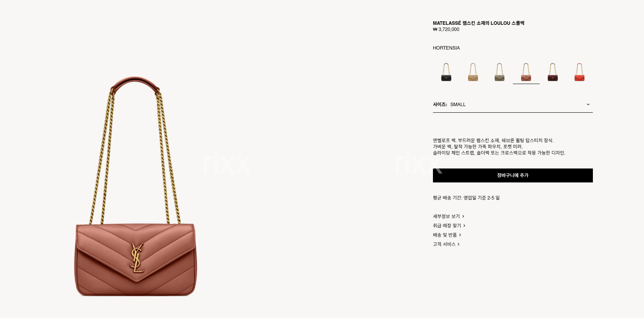Add bag to cart with 장바구니에 추가
The image size is (644, 318).
pos(513,175)
